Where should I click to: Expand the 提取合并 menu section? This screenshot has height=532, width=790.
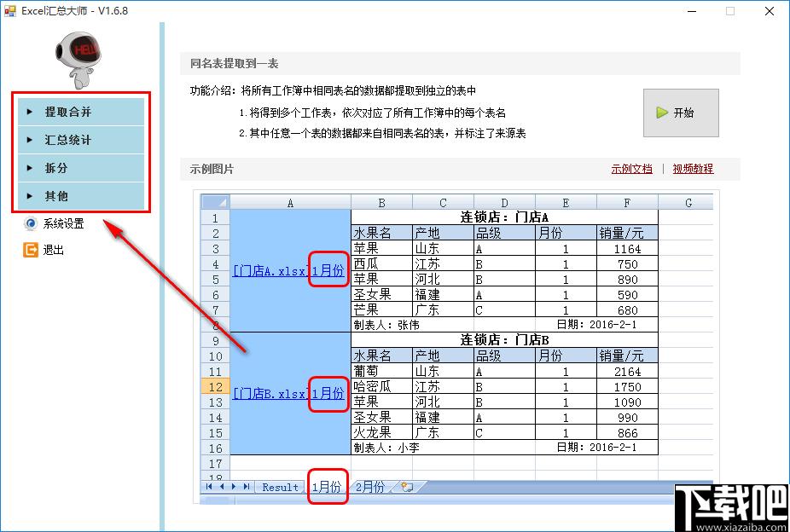pos(81,112)
